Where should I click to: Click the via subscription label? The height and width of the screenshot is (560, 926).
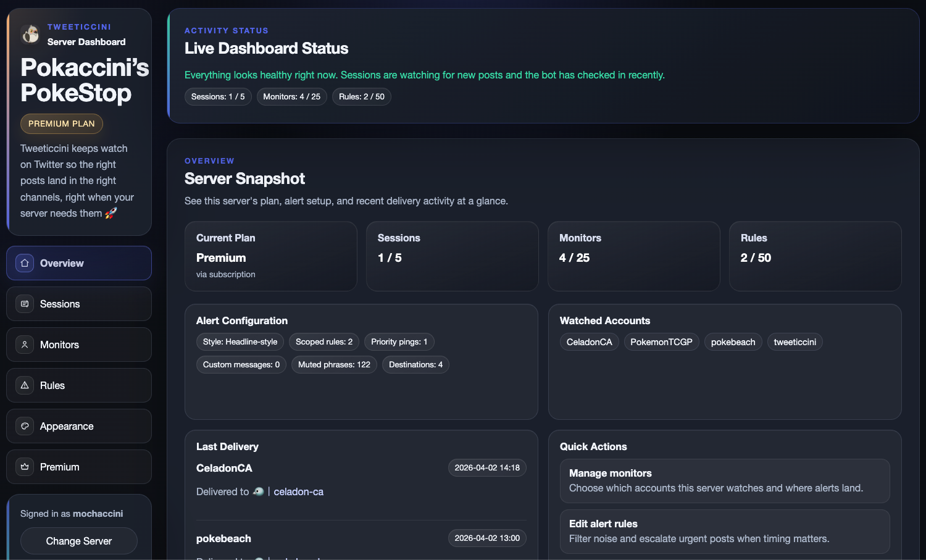coord(226,274)
